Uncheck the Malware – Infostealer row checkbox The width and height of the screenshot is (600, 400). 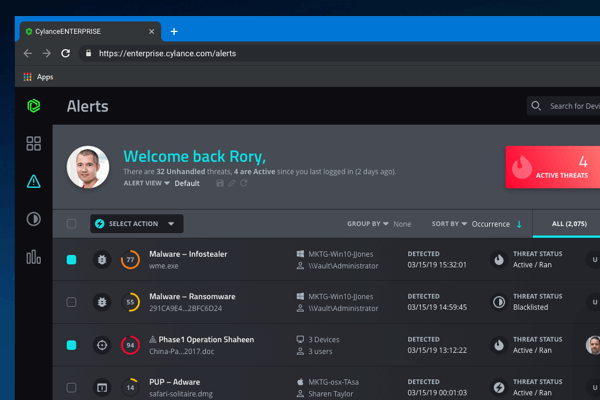[71, 260]
